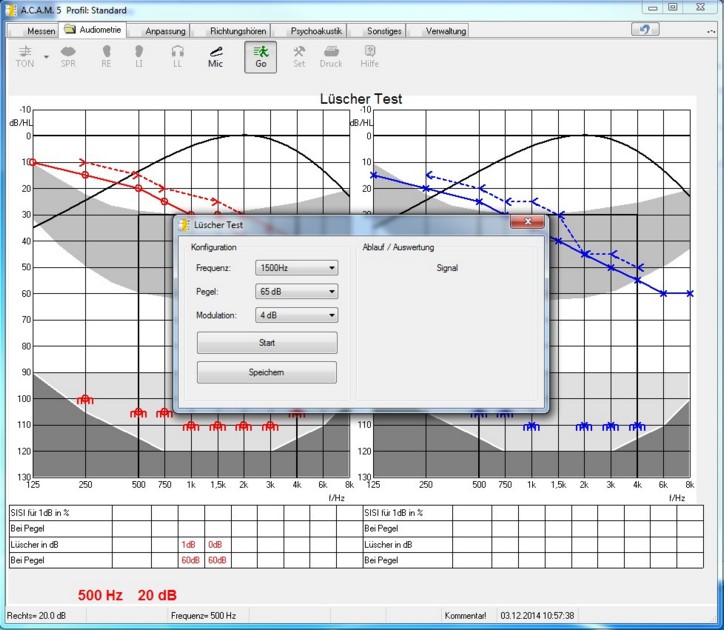Click the red circle marker at 125 Hz
The width and height of the screenshot is (724, 630).
32,162
